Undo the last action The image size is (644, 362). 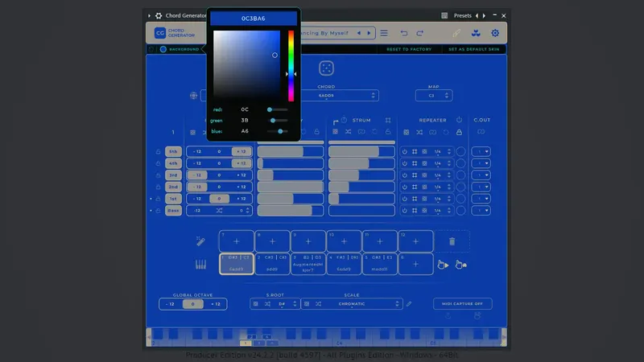(404, 33)
